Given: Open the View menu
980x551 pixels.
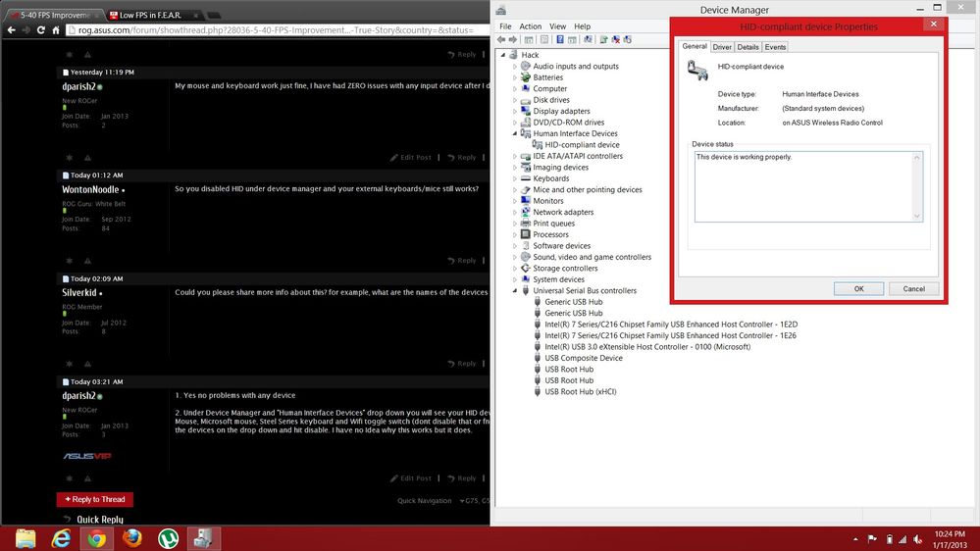Looking at the screenshot, I should click(557, 26).
